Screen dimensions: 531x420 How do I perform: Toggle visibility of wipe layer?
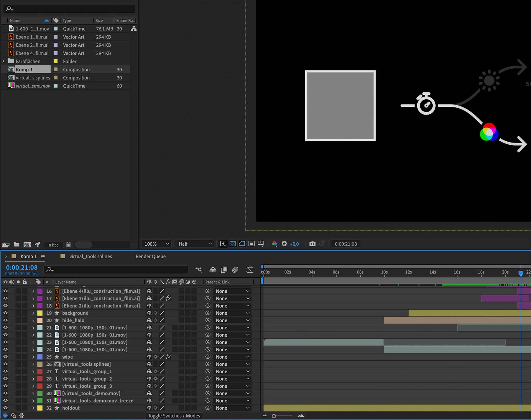coord(5,357)
